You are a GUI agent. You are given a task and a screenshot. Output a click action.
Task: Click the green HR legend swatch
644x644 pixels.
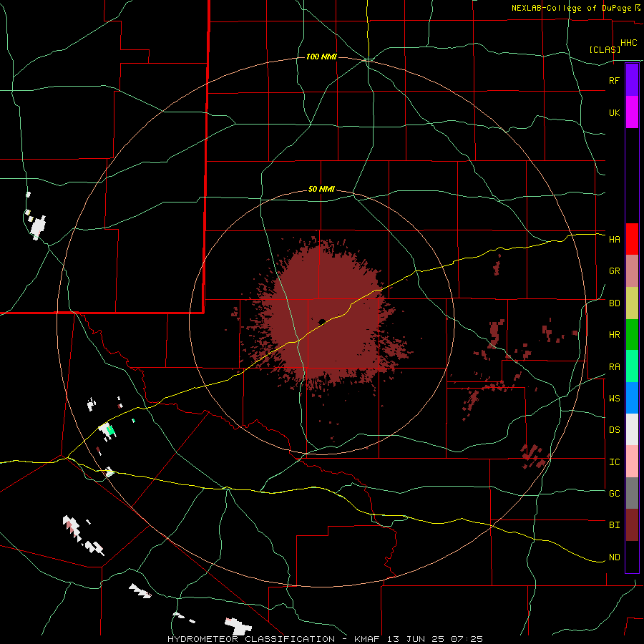[x=632, y=334]
